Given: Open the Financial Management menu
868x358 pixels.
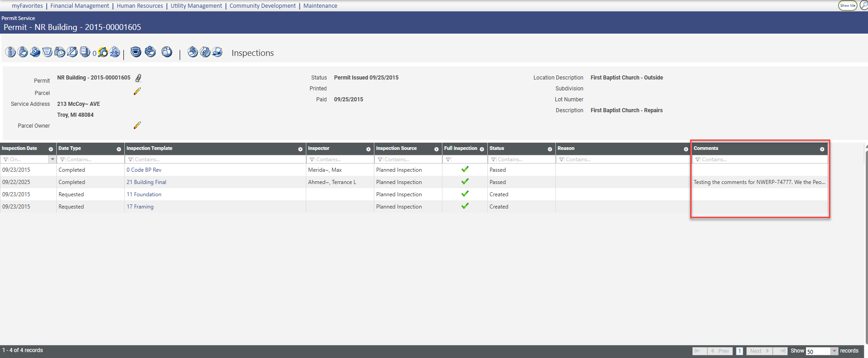Looking at the screenshot, I should tap(79, 6).
